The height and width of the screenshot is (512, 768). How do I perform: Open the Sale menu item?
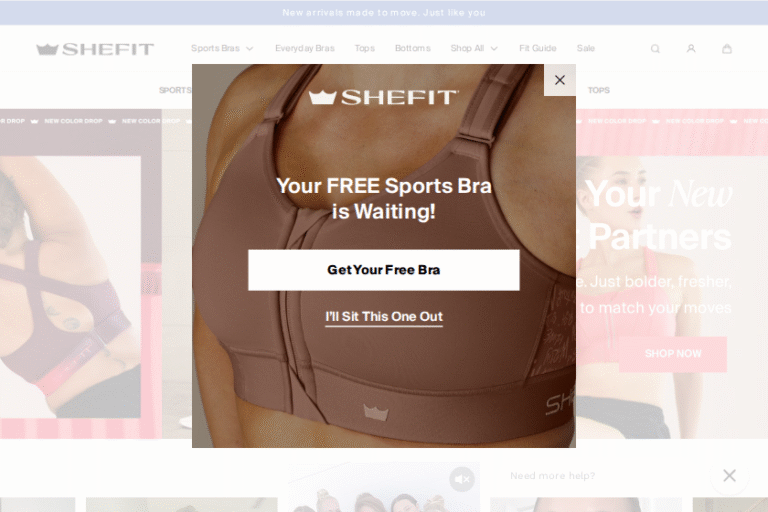coord(585,49)
